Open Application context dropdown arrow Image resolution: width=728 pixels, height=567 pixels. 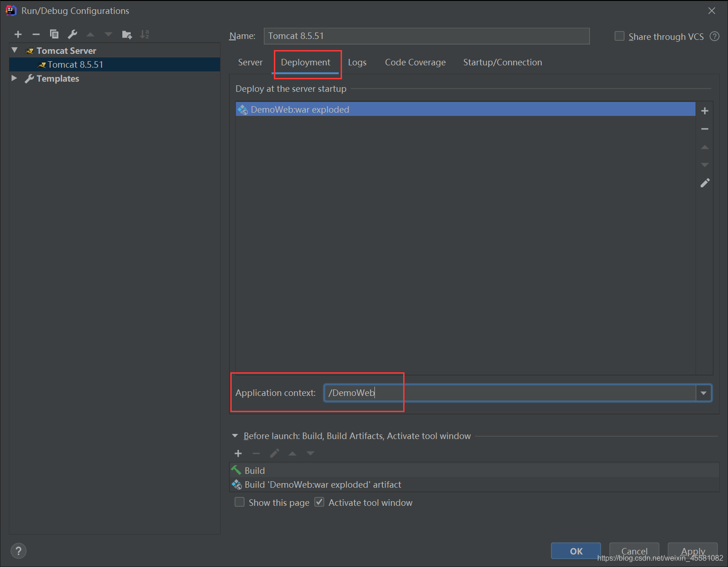703,393
